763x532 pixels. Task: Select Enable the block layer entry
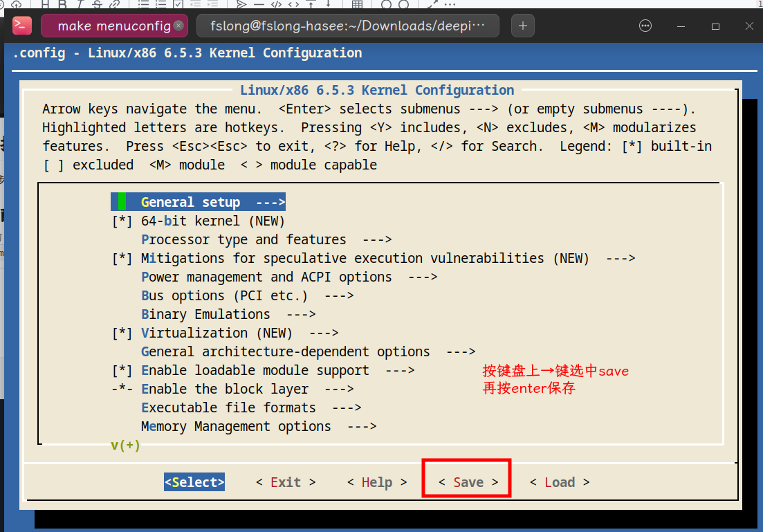click(x=233, y=389)
